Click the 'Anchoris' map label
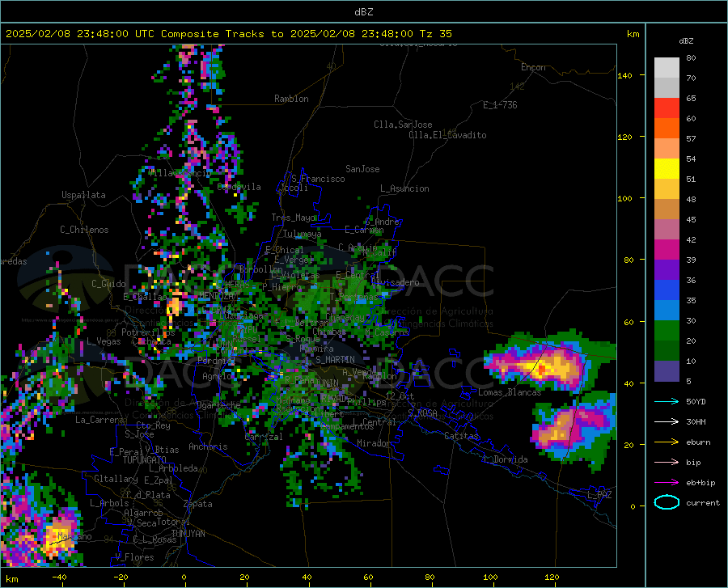 pyautogui.click(x=208, y=447)
